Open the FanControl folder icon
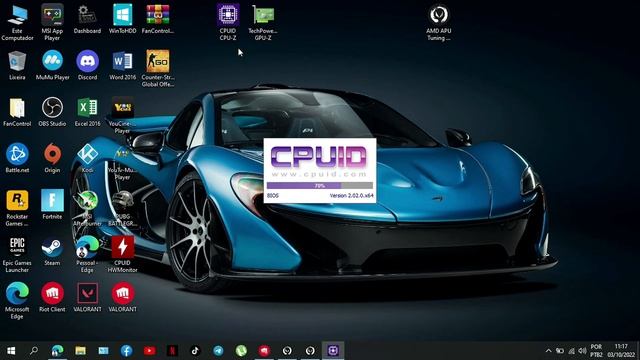Image resolution: width=640 pixels, height=360 pixels. tap(17, 112)
